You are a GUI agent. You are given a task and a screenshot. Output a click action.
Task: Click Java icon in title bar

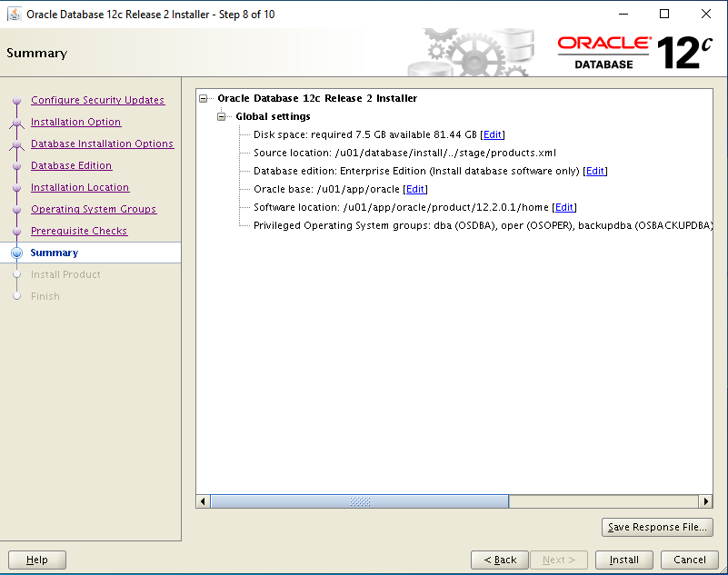[x=15, y=15]
